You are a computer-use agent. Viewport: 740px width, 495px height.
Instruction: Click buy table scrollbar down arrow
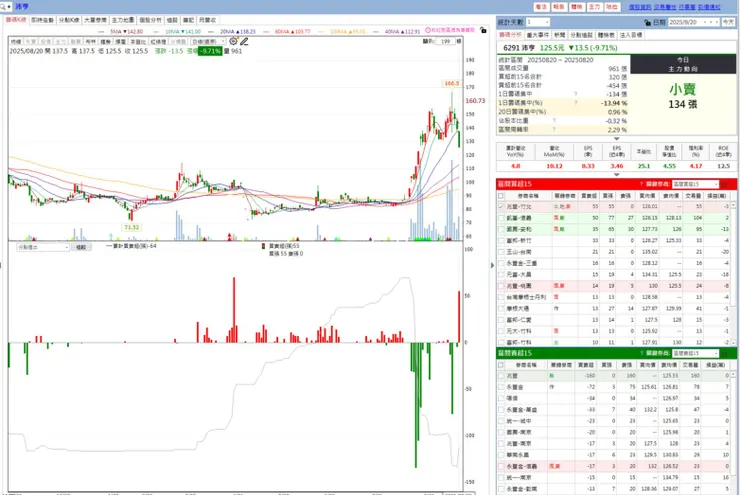[733, 343]
